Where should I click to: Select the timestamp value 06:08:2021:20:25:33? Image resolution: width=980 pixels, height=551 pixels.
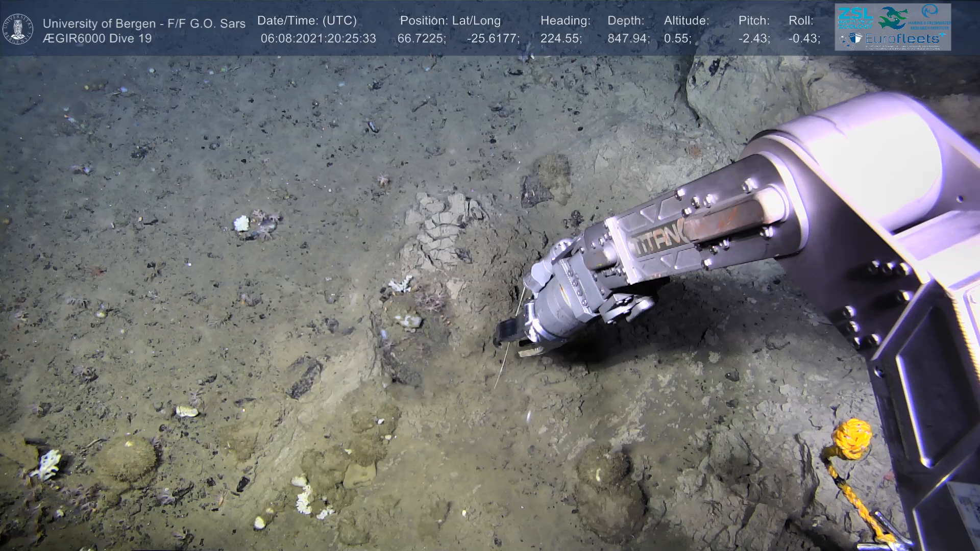tap(318, 38)
